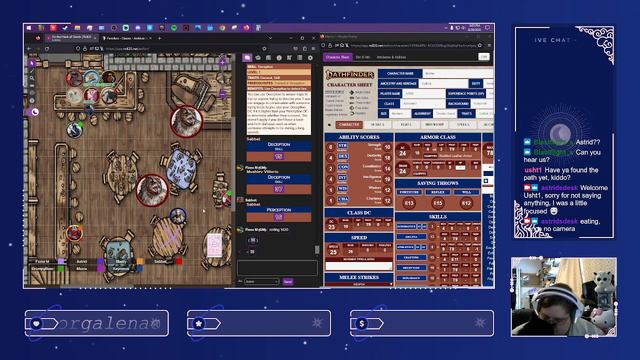Roll the CON ability button
640x360 pixels.
pyautogui.click(x=342, y=167)
